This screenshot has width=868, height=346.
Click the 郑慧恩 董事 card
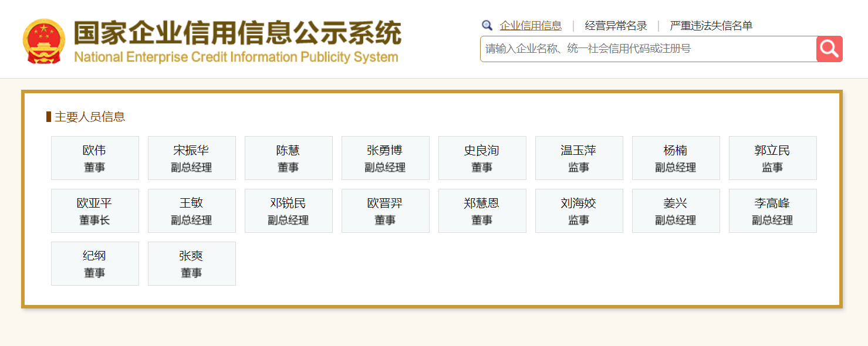click(x=482, y=211)
